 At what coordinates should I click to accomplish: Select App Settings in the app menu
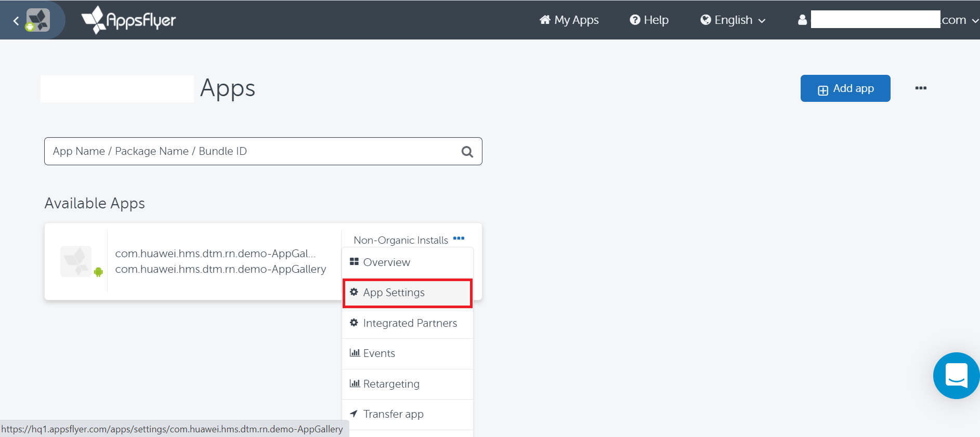408,293
